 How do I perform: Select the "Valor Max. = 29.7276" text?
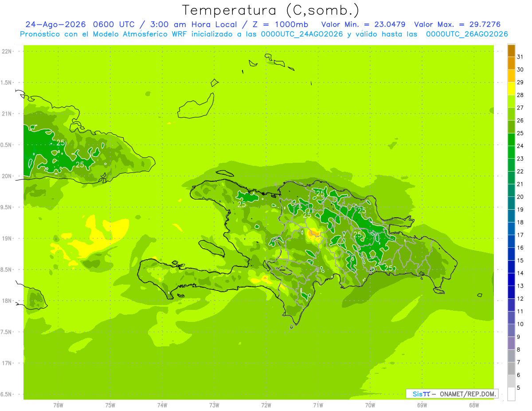(457, 24)
